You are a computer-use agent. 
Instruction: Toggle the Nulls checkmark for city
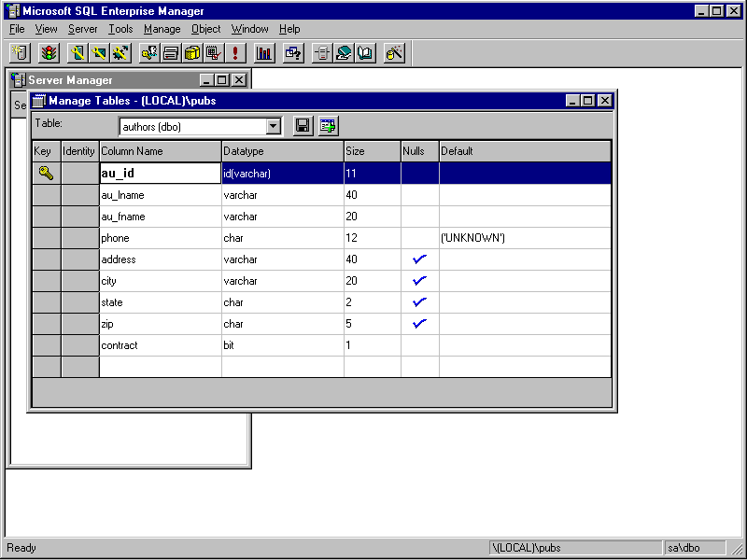click(x=419, y=281)
